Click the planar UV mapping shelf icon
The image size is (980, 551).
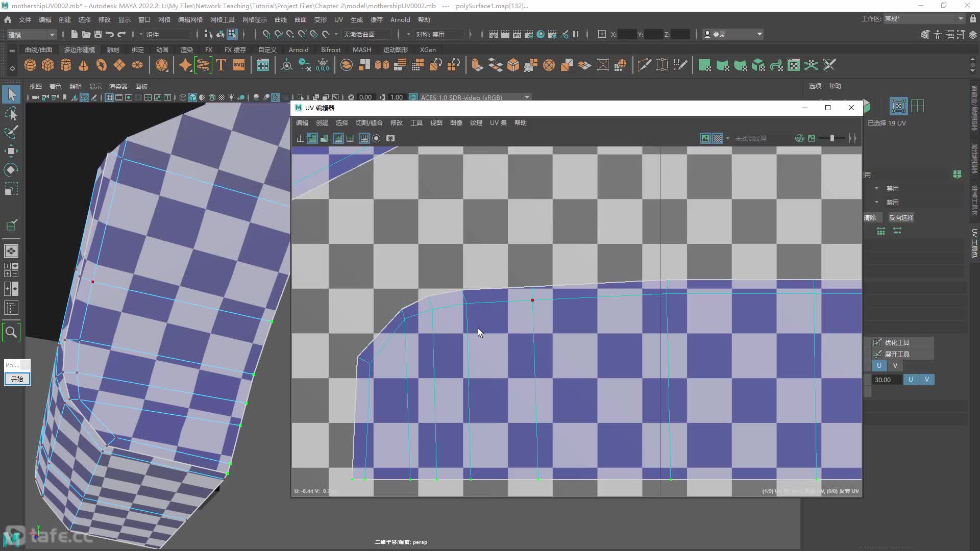click(704, 65)
